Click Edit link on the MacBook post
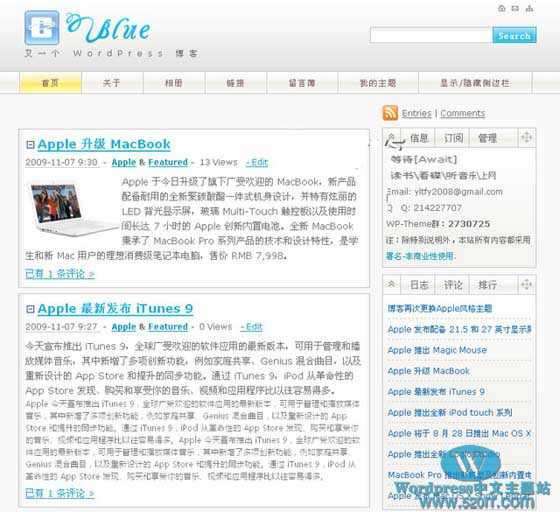 pyautogui.click(x=257, y=162)
